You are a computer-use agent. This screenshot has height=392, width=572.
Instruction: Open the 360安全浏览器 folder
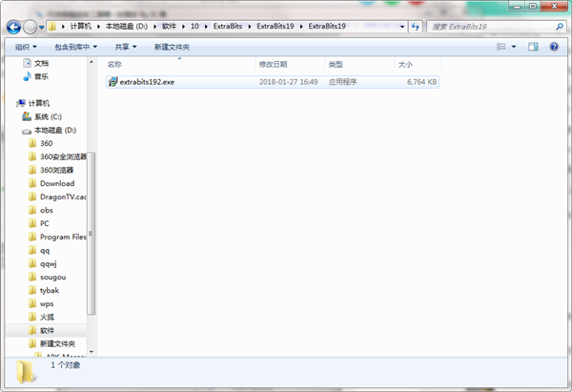63,156
